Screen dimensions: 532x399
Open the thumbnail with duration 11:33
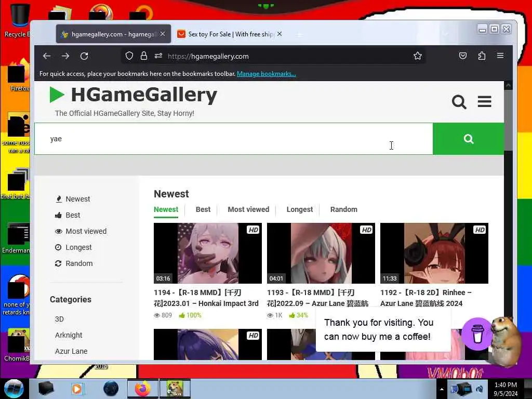coord(434,253)
